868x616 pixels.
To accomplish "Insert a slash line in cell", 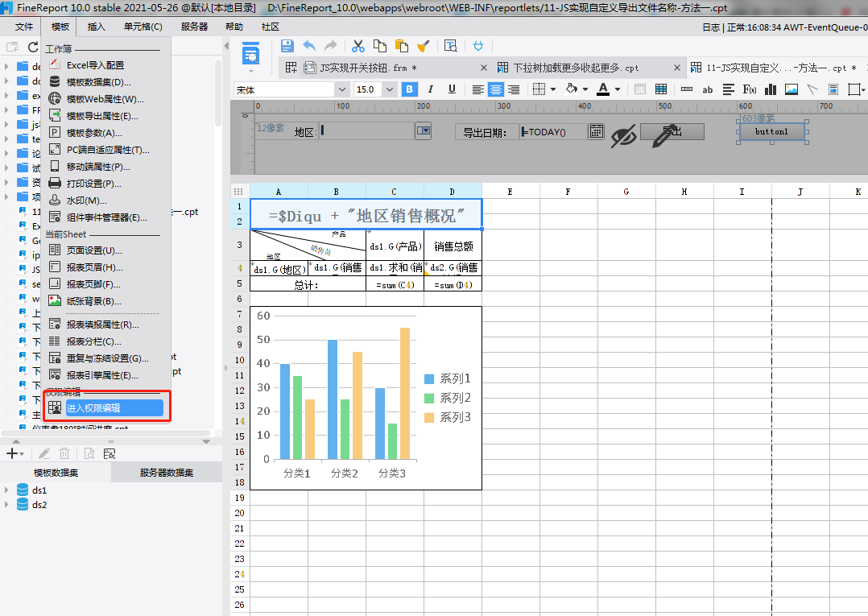I will (x=812, y=89).
